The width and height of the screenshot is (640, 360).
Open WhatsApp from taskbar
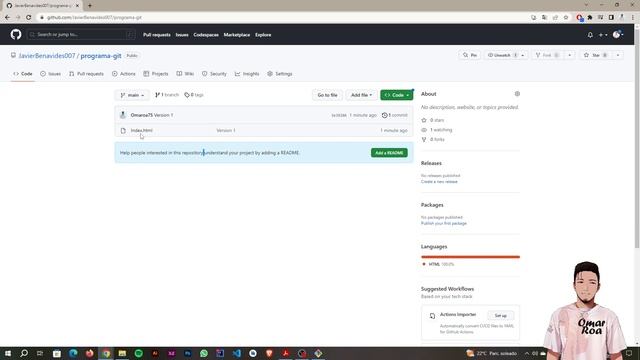coord(204,353)
